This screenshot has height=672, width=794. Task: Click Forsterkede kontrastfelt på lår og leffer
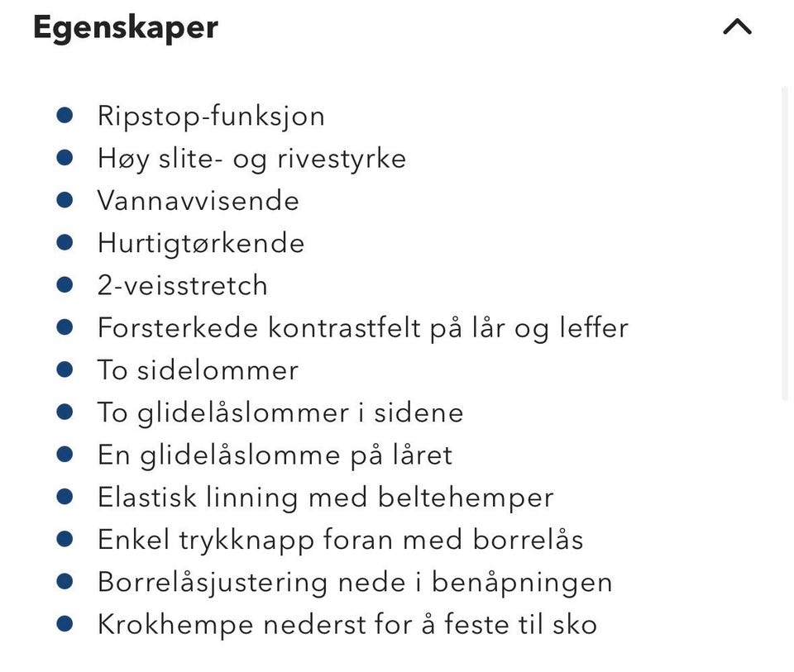[363, 328]
